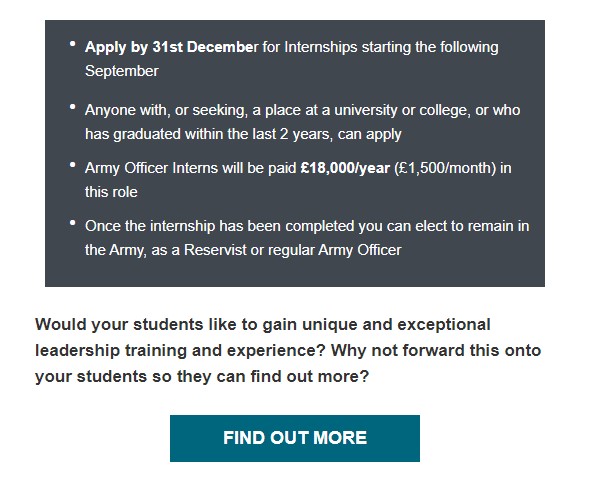The height and width of the screenshot is (486, 589).
Task: Click the word 'September' in first bullet
Action: tap(122, 71)
